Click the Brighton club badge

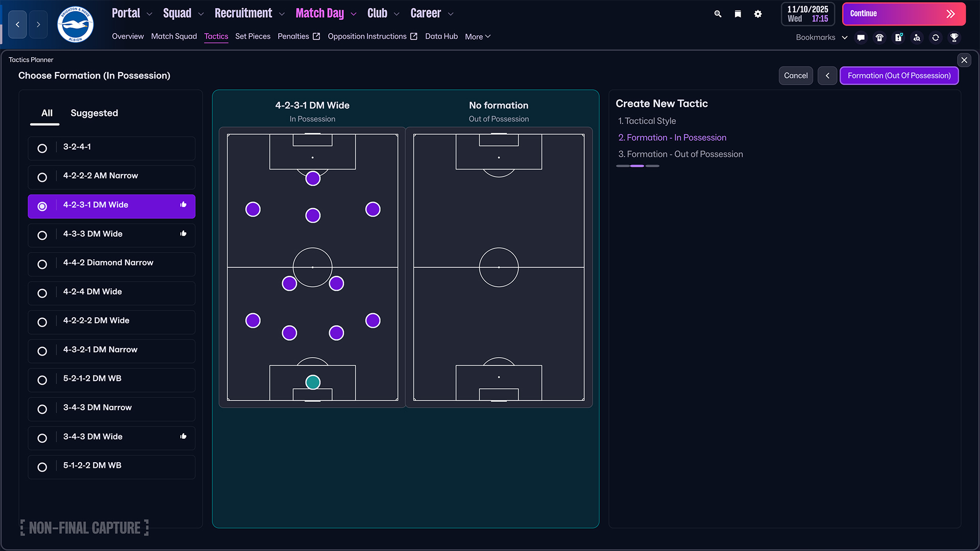(x=75, y=24)
